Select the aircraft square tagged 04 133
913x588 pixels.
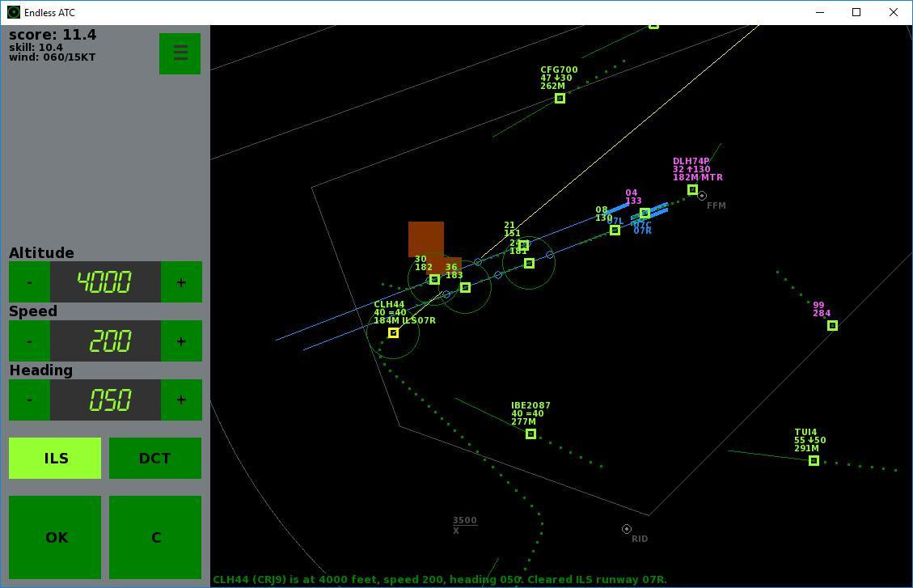(x=645, y=214)
